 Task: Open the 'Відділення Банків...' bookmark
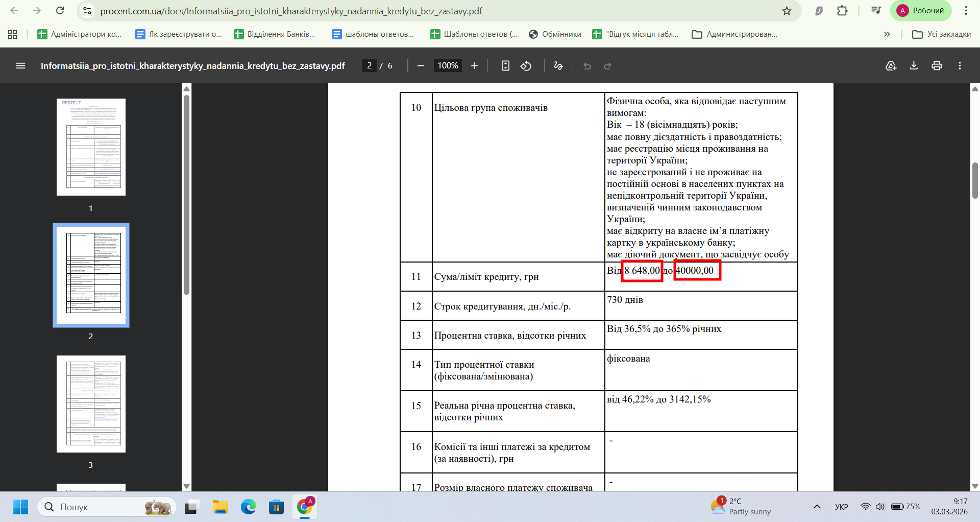[x=275, y=34]
